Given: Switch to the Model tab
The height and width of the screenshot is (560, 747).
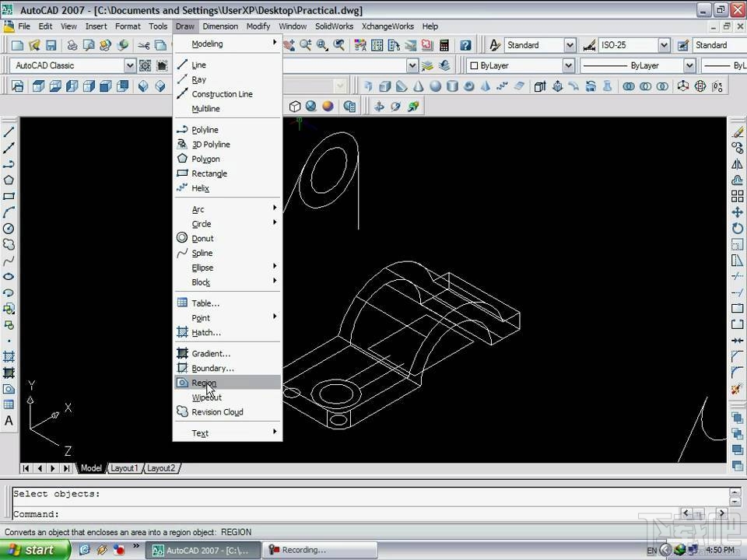Looking at the screenshot, I should (x=91, y=467).
